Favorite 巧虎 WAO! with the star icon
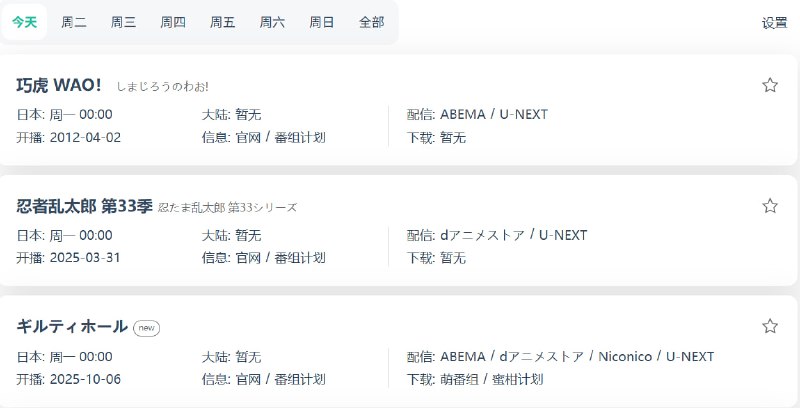Image resolution: width=800 pixels, height=408 pixels. tap(770, 85)
